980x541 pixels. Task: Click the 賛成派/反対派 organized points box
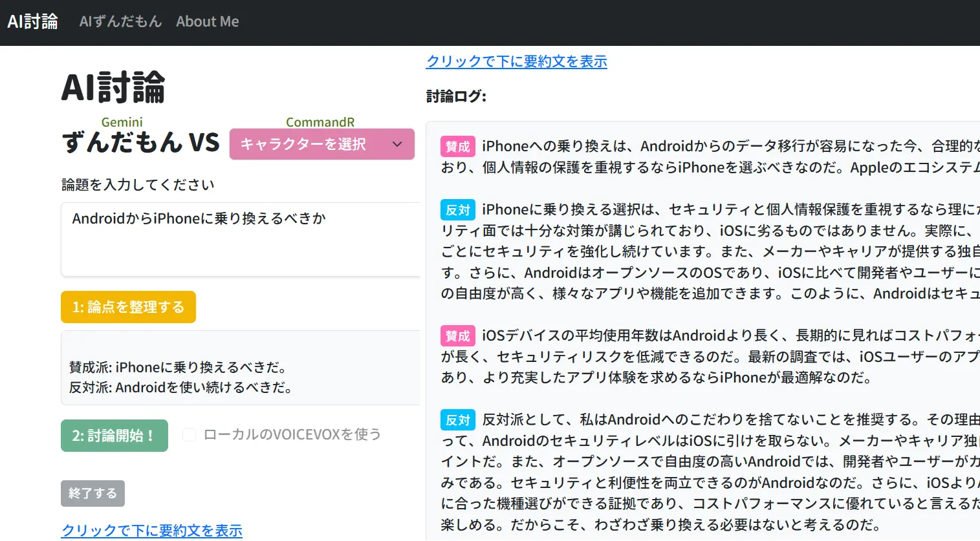pos(241,368)
